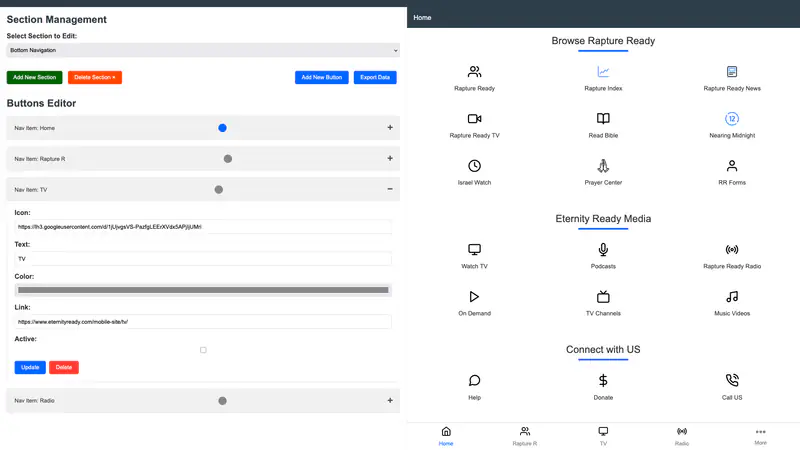800x450 pixels.
Task: Click the Delete Section button
Action: tap(95, 78)
